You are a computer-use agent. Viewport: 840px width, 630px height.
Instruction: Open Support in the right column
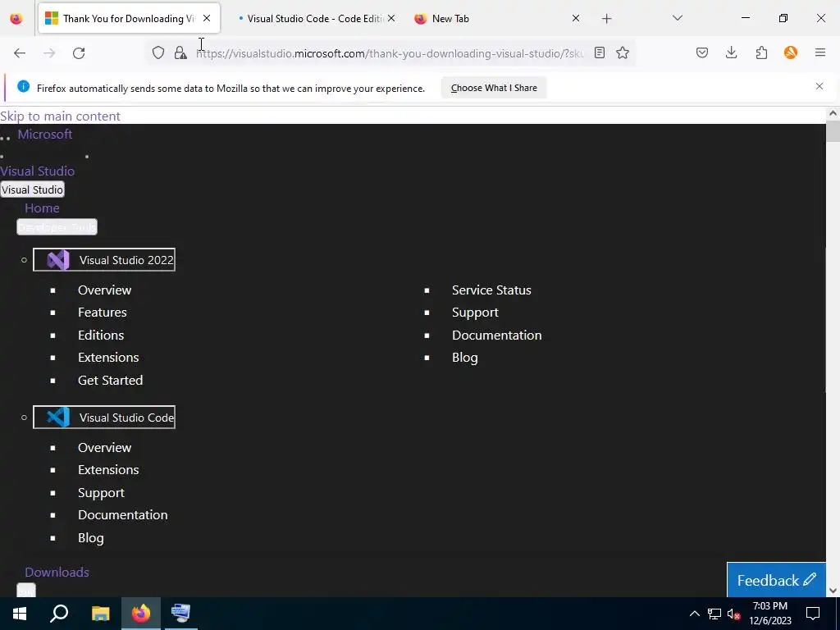point(475,313)
